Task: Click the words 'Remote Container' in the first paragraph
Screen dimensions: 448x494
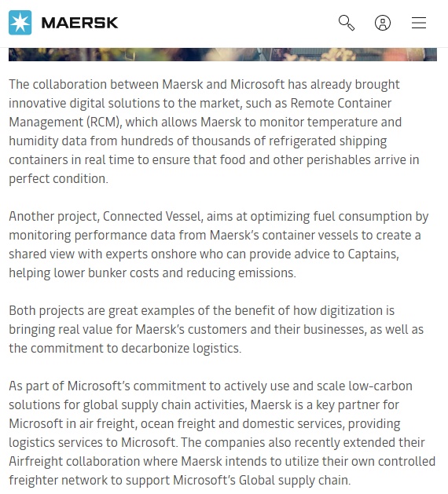Action: pyautogui.click(x=341, y=104)
